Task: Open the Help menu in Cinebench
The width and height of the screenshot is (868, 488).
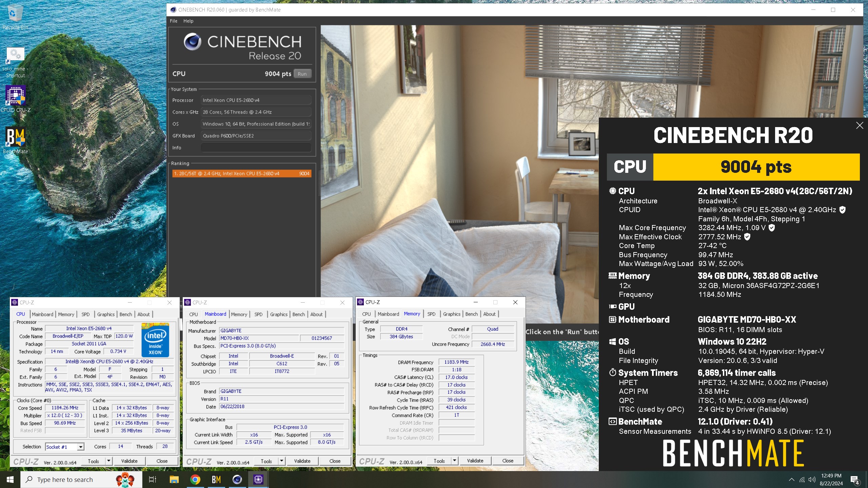Action: pos(188,21)
